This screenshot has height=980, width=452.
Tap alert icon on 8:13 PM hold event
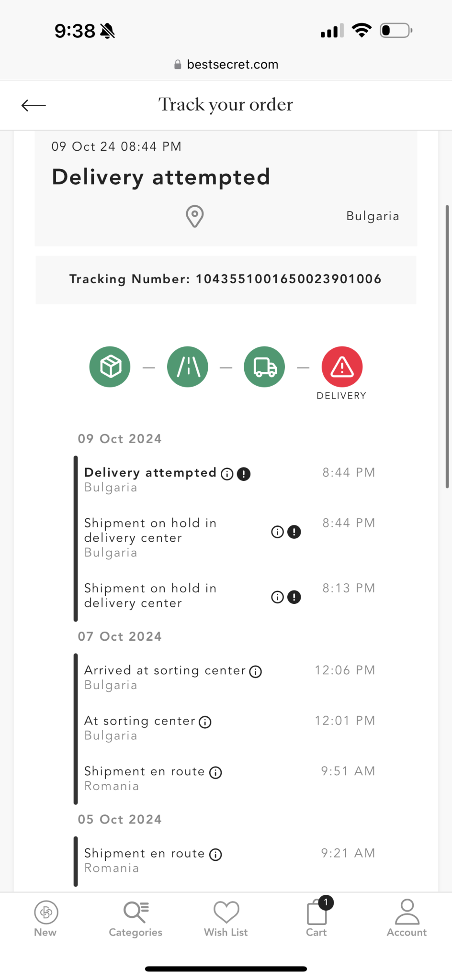pyautogui.click(x=294, y=597)
